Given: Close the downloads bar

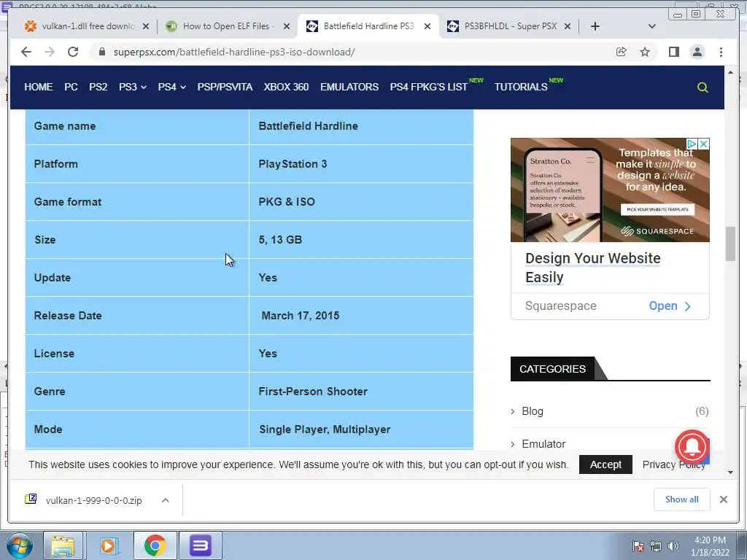Looking at the screenshot, I should point(723,499).
